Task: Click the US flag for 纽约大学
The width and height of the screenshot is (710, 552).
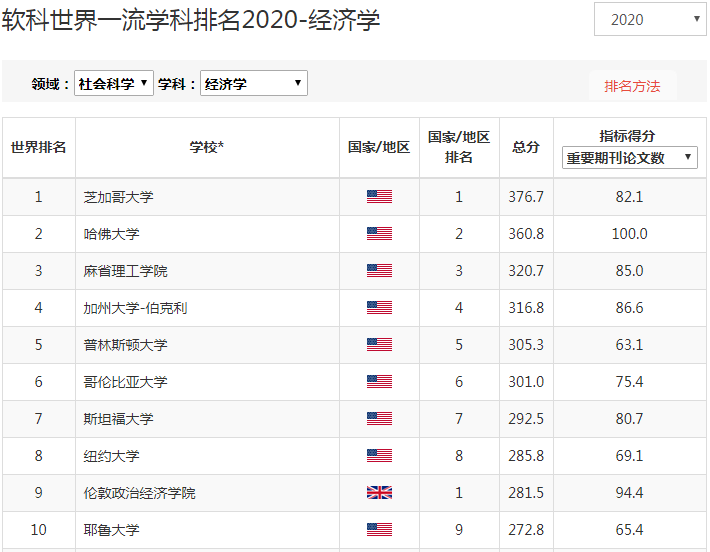Action: click(x=379, y=456)
